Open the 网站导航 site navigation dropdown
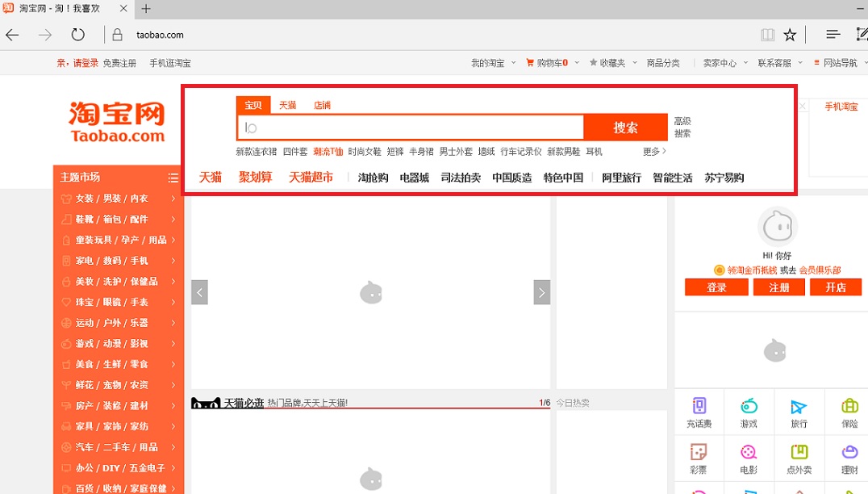Viewport: 868px width, 494px height. 840,63
